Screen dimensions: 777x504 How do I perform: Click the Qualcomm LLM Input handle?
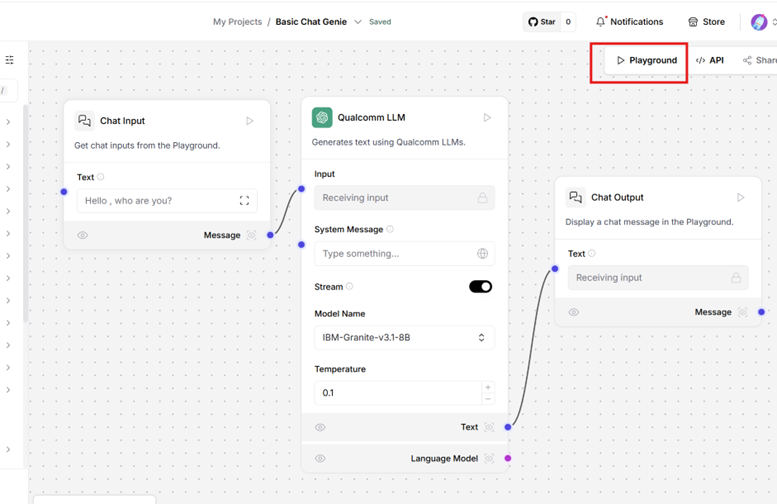coord(301,189)
